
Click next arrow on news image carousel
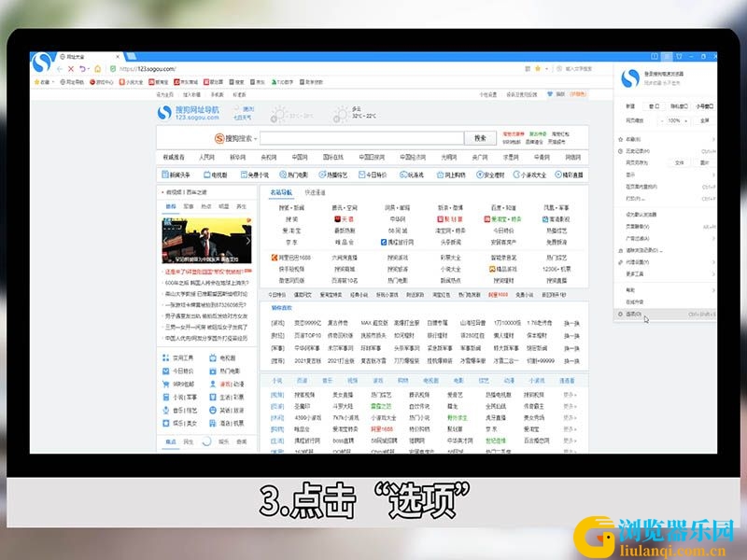247,241
